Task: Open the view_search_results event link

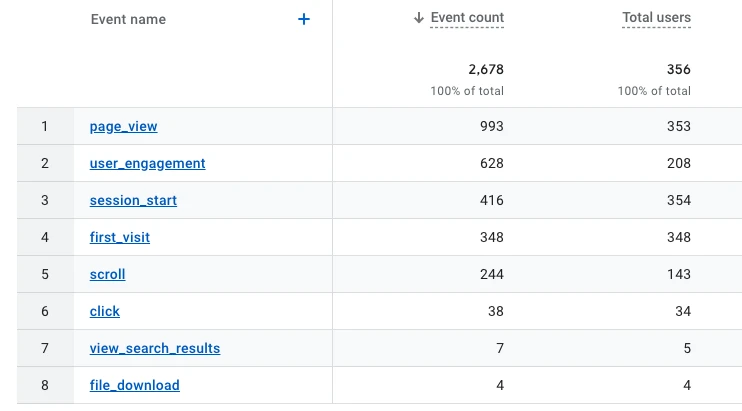Action: click(x=155, y=349)
